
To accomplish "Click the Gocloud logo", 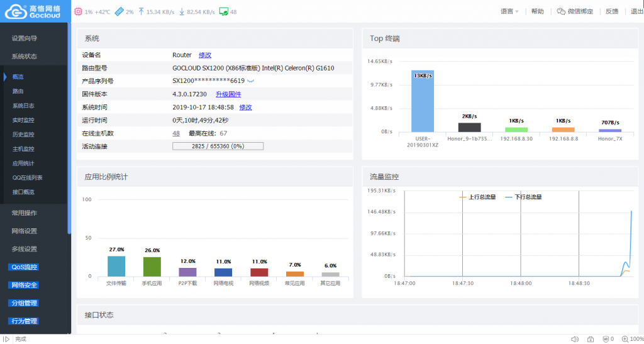I will point(34,11).
